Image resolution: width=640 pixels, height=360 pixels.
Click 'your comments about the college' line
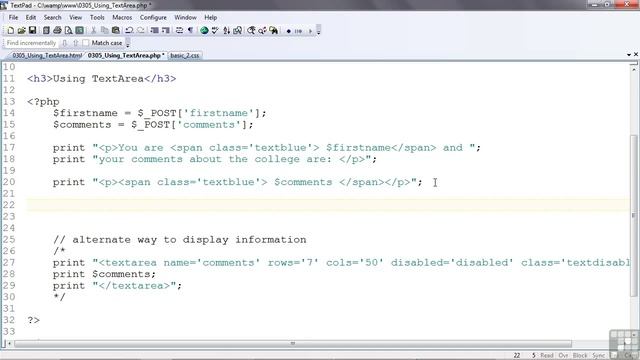pyautogui.click(x=215, y=159)
